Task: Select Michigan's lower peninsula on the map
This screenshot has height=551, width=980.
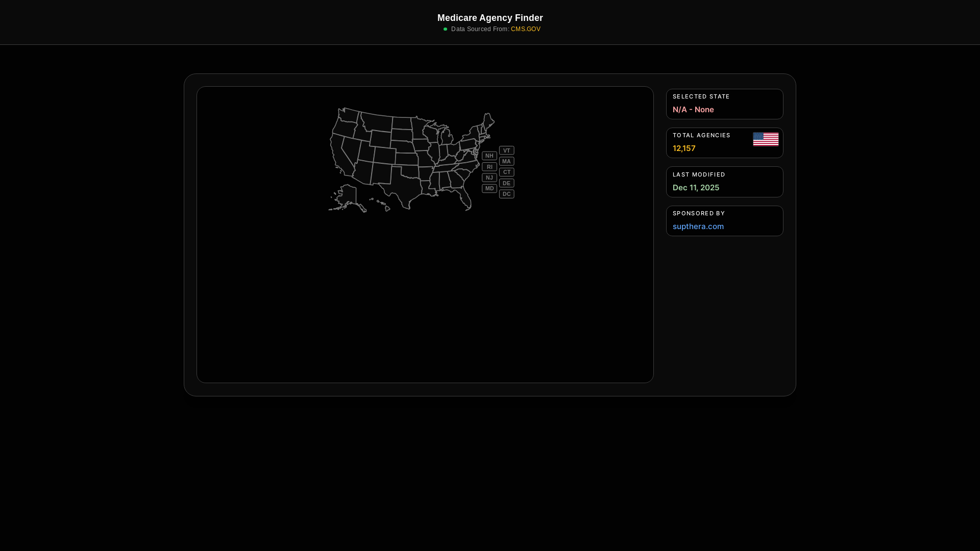Action: [x=447, y=137]
